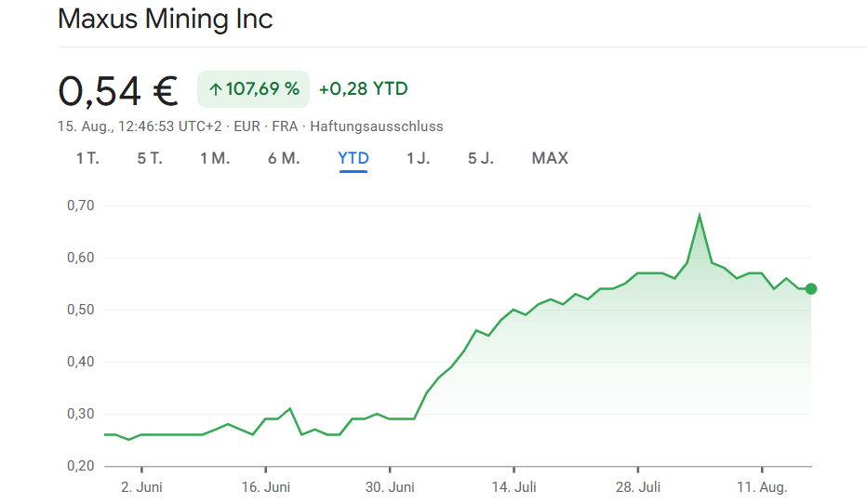The image size is (867, 504).
Task: Click the +0,28 YTD change text
Action: 364,89
